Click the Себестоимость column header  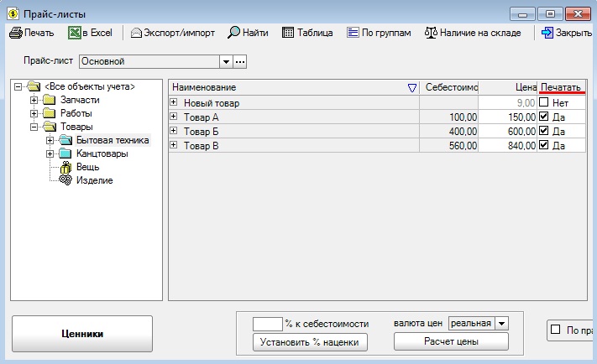click(x=449, y=87)
